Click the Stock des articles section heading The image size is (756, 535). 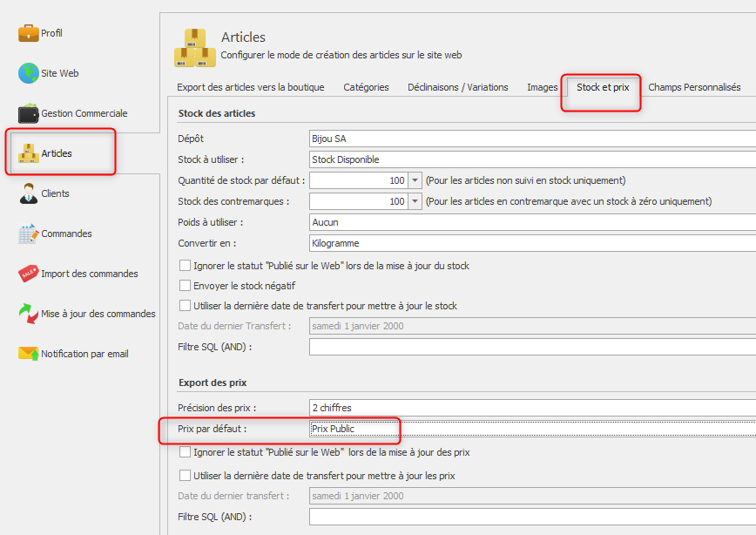coord(217,113)
